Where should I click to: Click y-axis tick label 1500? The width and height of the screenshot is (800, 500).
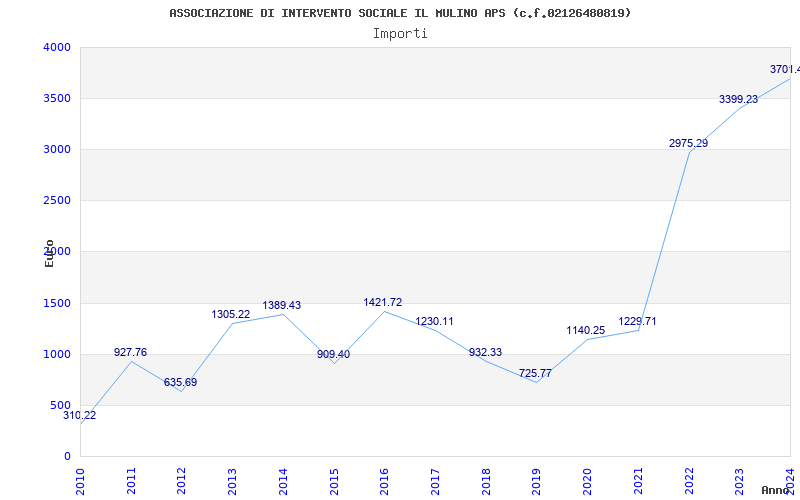(58, 304)
